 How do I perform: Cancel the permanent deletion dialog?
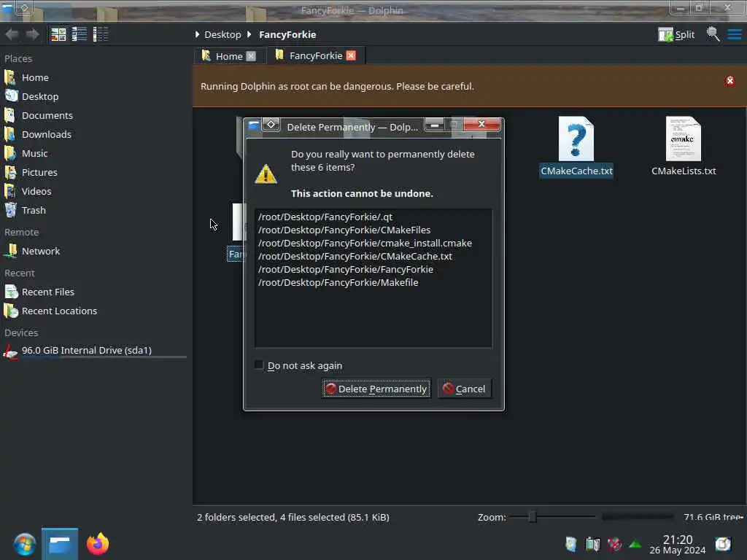coord(464,389)
